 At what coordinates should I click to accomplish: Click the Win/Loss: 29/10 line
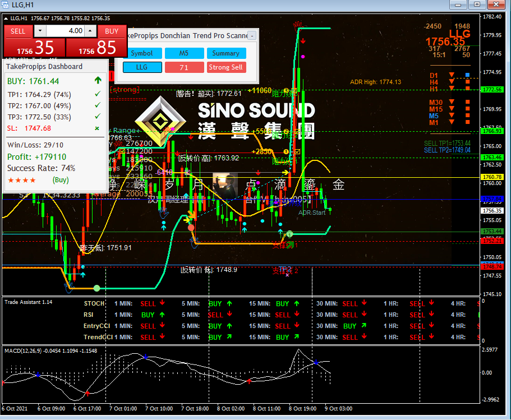[x=35, y=145]
